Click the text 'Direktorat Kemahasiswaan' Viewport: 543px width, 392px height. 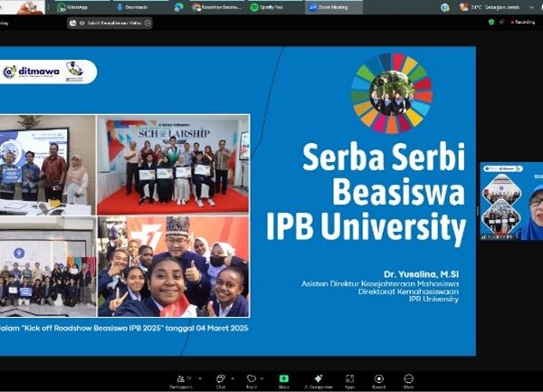[x=408, y=292]
